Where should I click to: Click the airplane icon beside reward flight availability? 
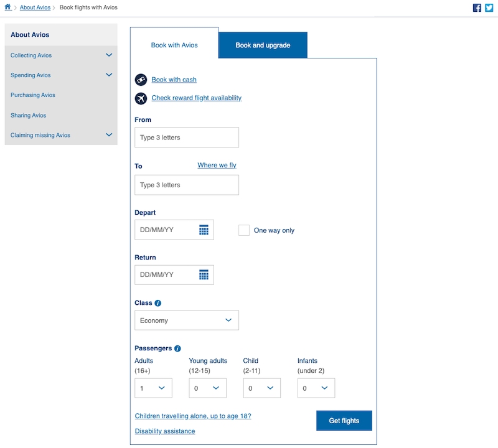(x=141, y=98)
